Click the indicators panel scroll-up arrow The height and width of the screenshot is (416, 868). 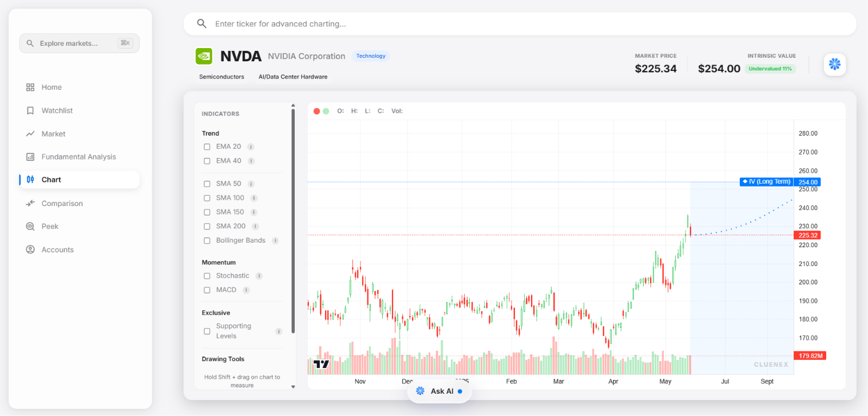coord(294,105)
